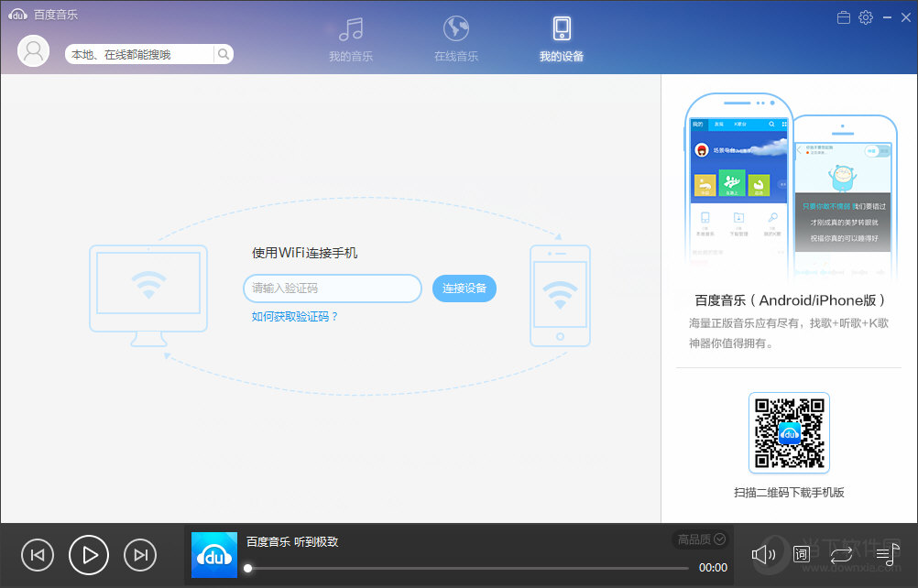Click 使用WiFi连接手机 heading text

click(304, 253)
